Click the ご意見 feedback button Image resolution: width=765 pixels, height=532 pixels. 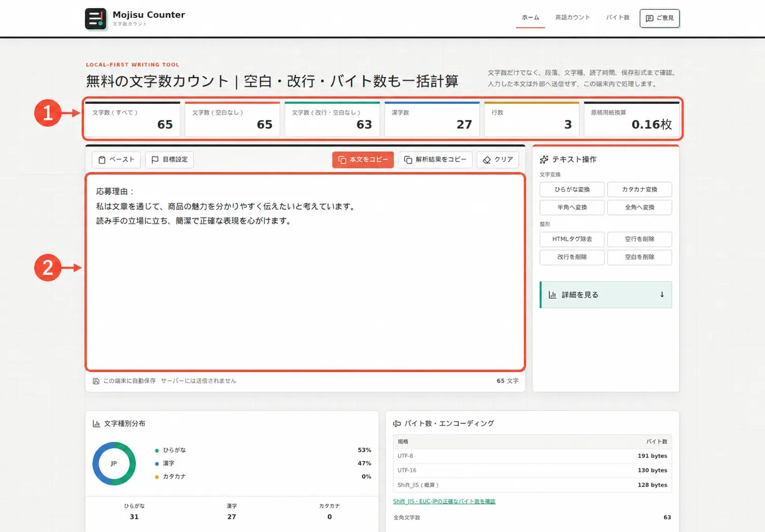click(x=659, y=18)
